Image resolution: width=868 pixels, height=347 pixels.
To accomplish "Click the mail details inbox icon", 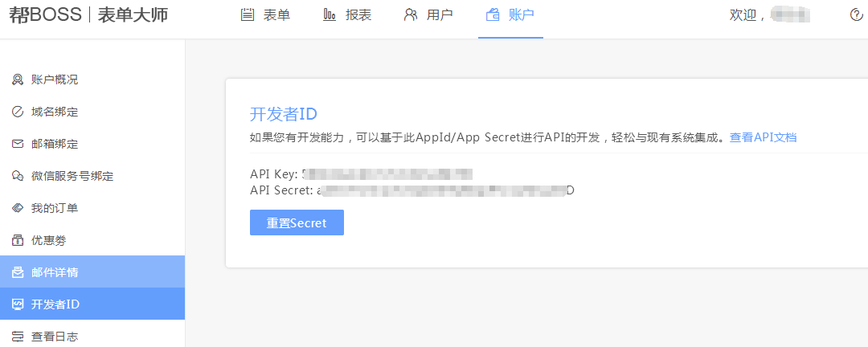I will (18, 272).
